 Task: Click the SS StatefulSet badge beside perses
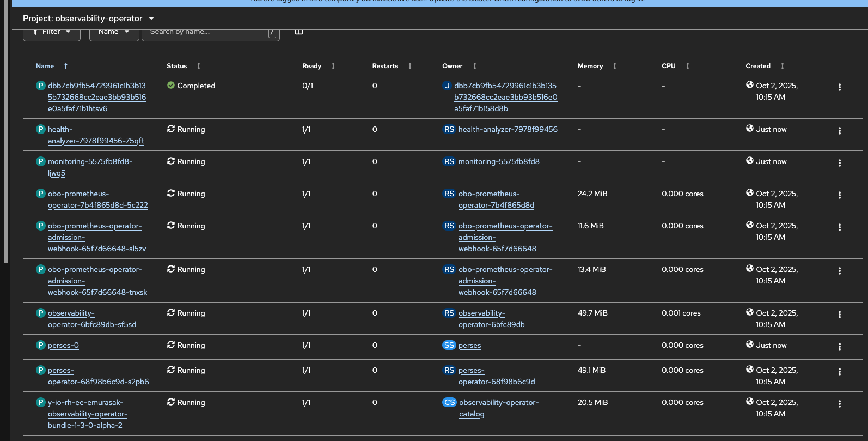[x=449, y=345]
